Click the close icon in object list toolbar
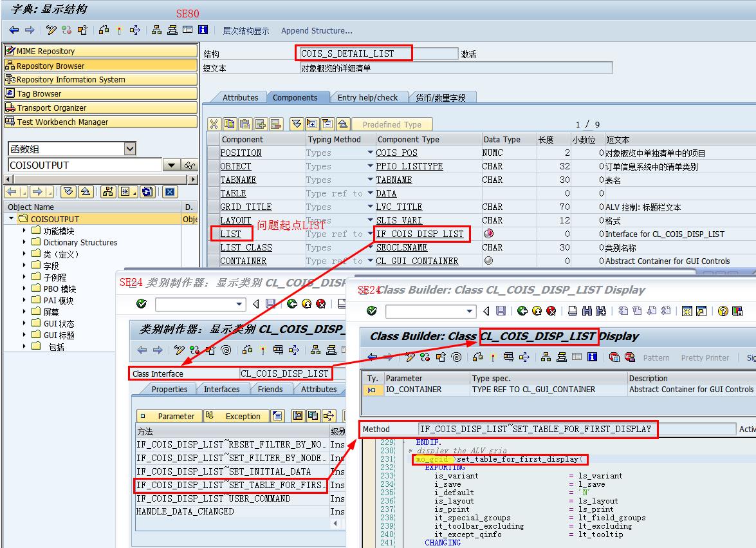 (x=170, y=192)
